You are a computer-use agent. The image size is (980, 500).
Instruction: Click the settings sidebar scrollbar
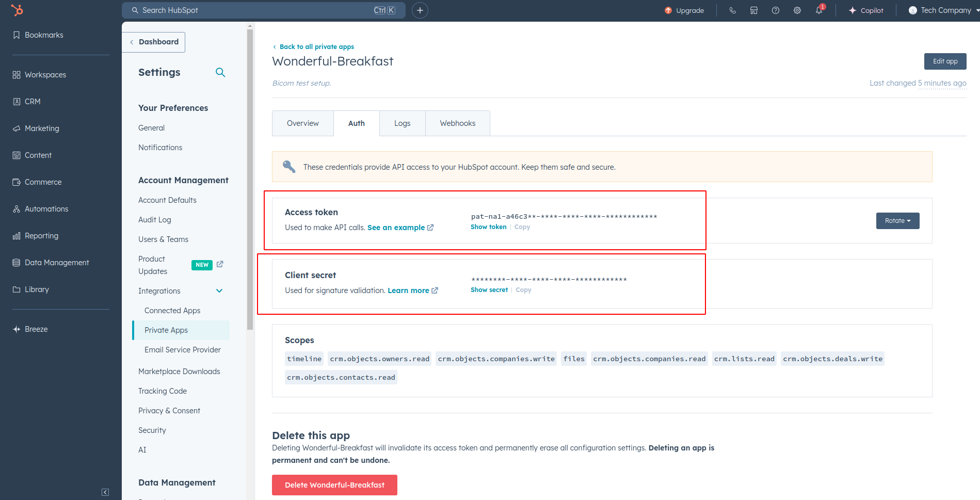coord(250,180)
